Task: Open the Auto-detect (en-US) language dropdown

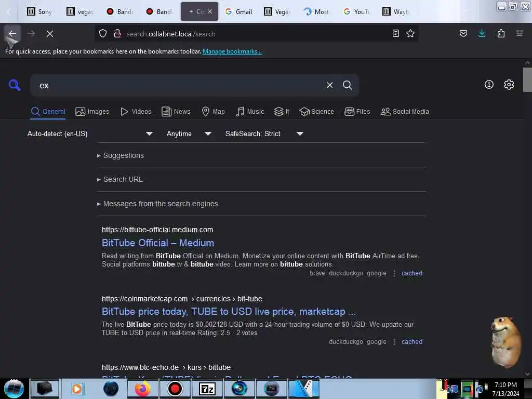Action: pos(90,134)
